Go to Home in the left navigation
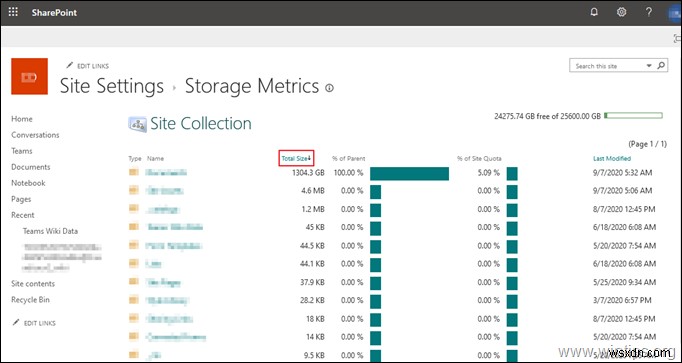This screenshot has width=682, height=363. [22, 119]
